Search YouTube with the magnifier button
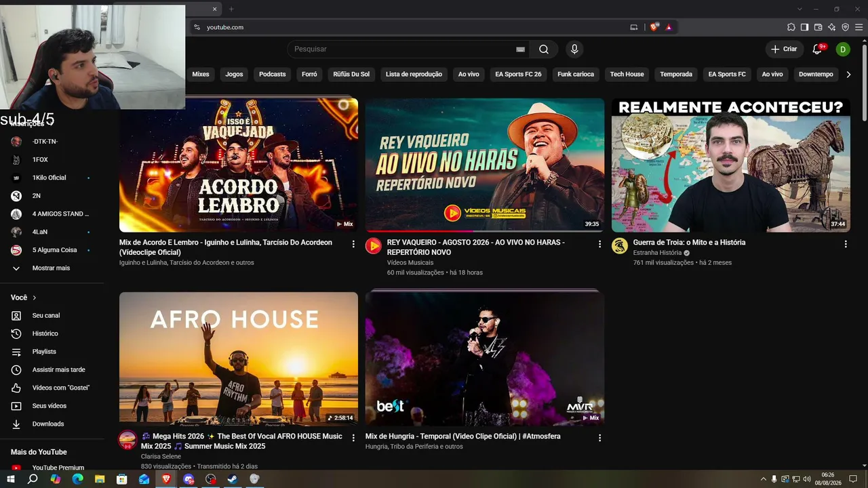Image resolution: width=868 pixels, height=488 pixels. pos(544,49)
